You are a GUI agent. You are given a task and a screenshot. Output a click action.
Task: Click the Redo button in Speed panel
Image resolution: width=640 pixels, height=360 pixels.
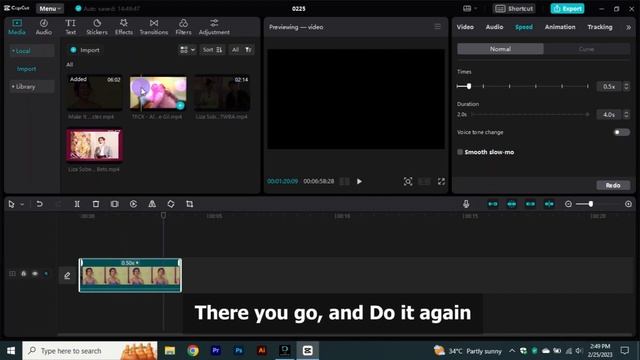(613, 185)
